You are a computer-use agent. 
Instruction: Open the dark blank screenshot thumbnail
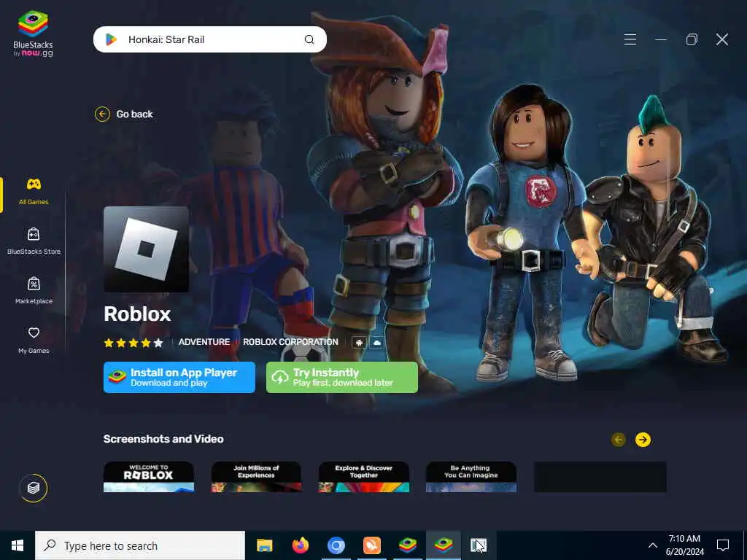coord(600,477)
